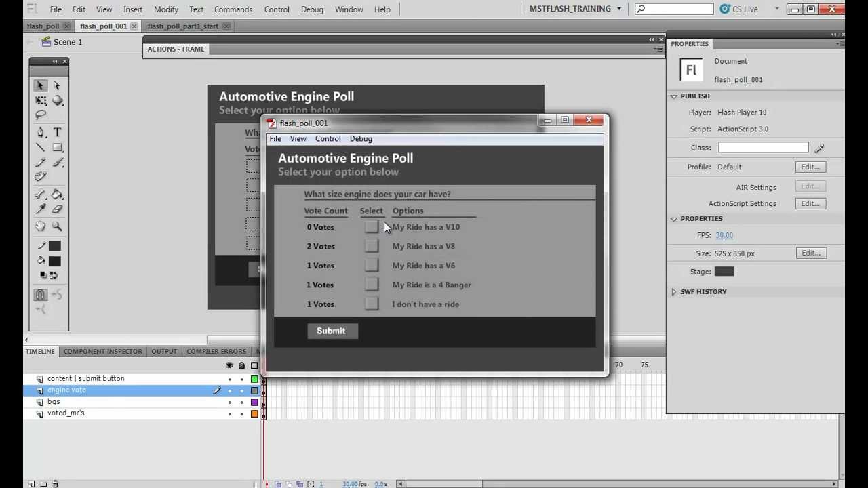Image resolution: width=868 pixels, height=488 pixels.
Task: Click the Submit button in the poll
Action: point(332,331)
